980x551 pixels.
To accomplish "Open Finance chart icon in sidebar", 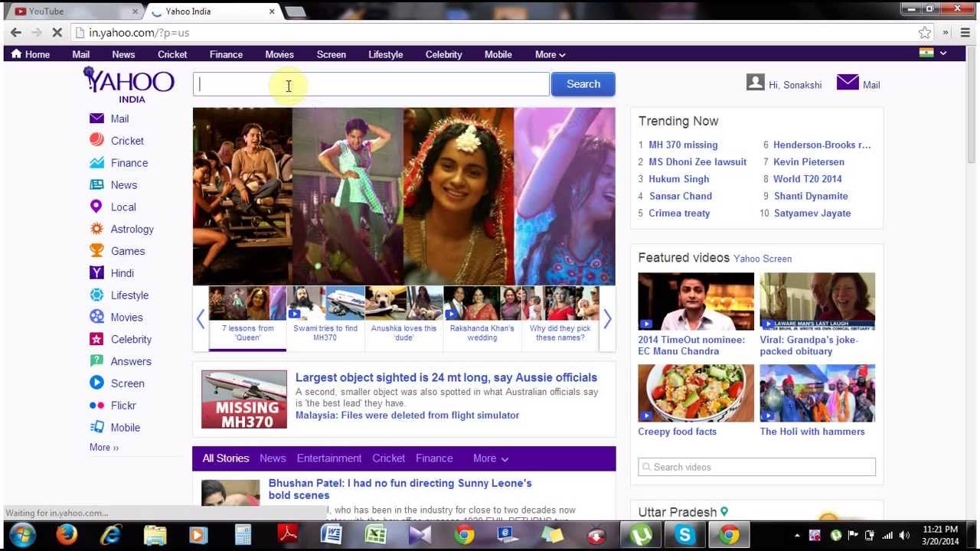I will tap(96, 162).
